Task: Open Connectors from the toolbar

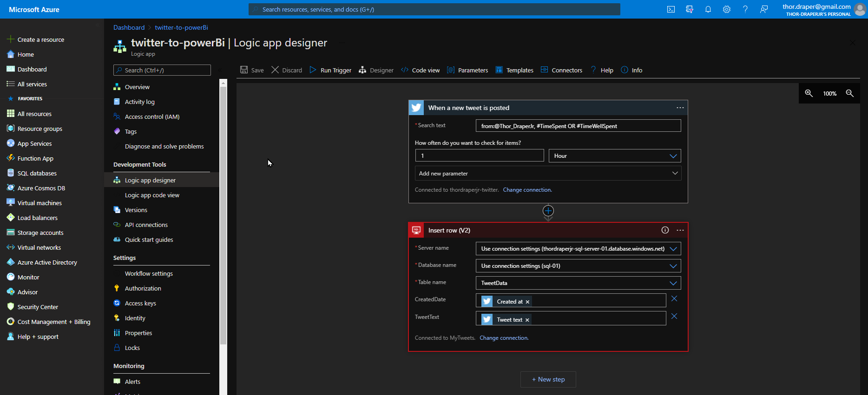Action: tap(561, 70)
